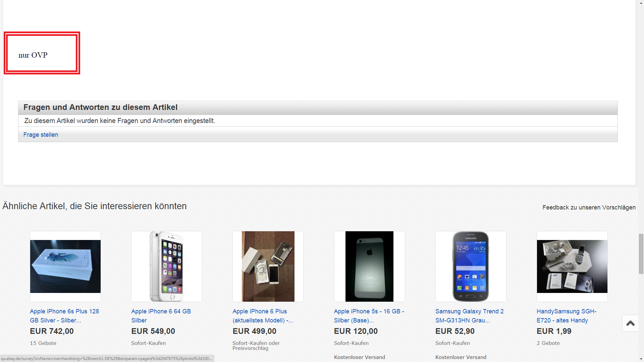Open Samsung Galaxy Trend 2 thumbnail
This screenshot has height=362, width=644.
471,266
